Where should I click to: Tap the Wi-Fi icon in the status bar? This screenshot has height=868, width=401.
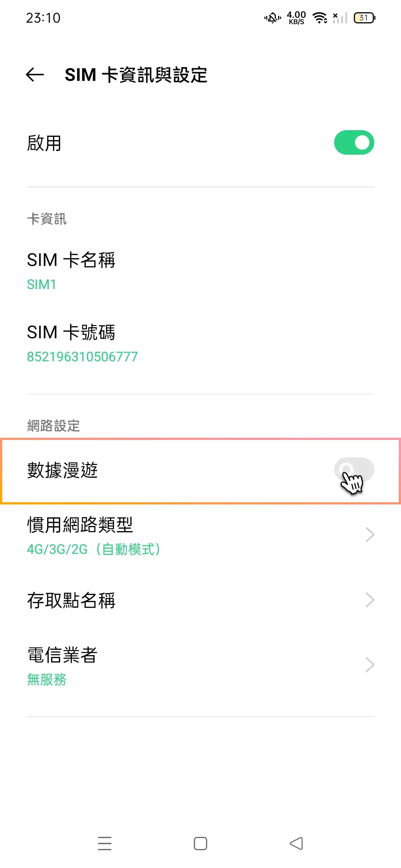pos(320,17)
